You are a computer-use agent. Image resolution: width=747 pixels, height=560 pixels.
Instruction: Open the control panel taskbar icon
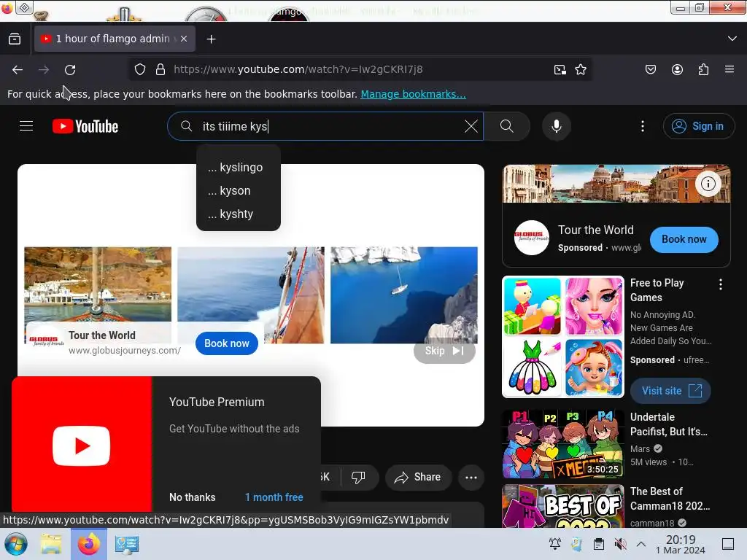[127, 544]
